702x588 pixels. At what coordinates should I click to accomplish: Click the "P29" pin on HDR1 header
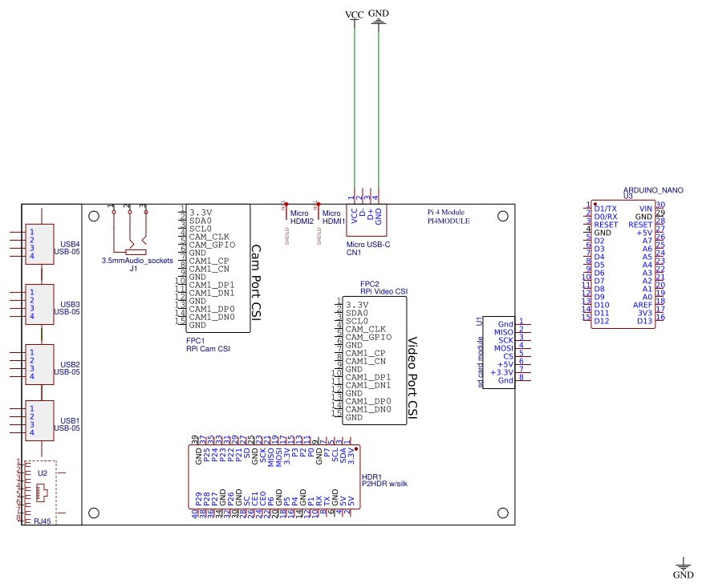click(199, 498)
